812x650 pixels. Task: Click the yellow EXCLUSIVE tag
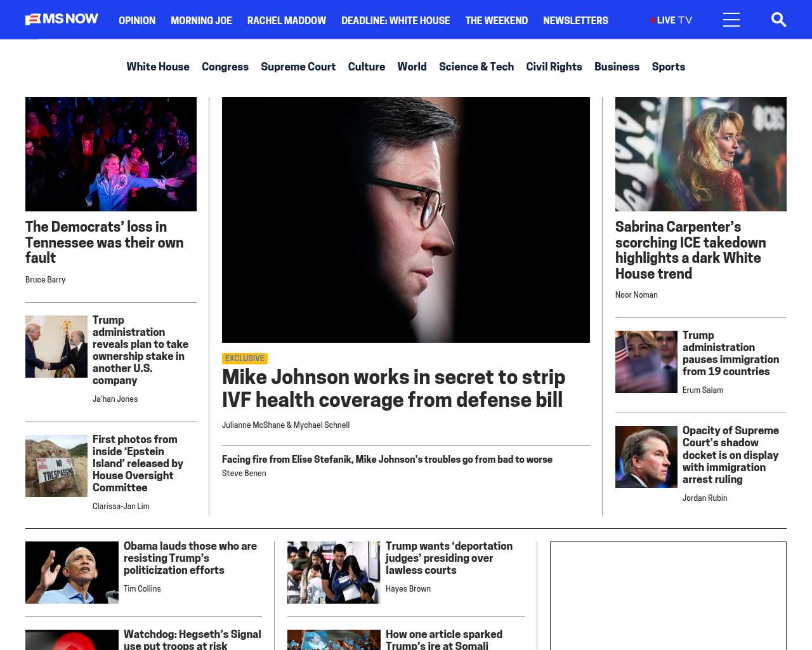pyautogui.click(x=245, y=359)
